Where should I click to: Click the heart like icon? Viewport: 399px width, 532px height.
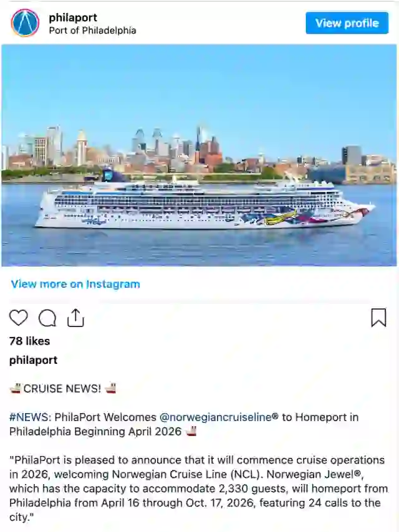pos(18,318)
